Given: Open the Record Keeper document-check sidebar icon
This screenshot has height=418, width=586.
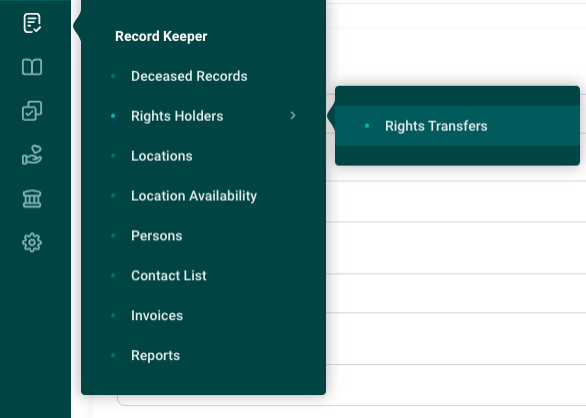Looking at the screenshot, I should [32, 23].
